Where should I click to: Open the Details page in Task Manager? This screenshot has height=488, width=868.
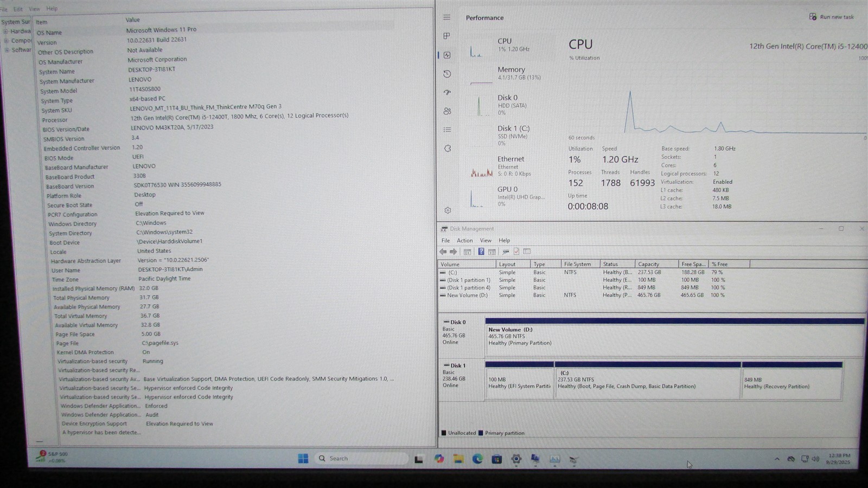[447, 130]
